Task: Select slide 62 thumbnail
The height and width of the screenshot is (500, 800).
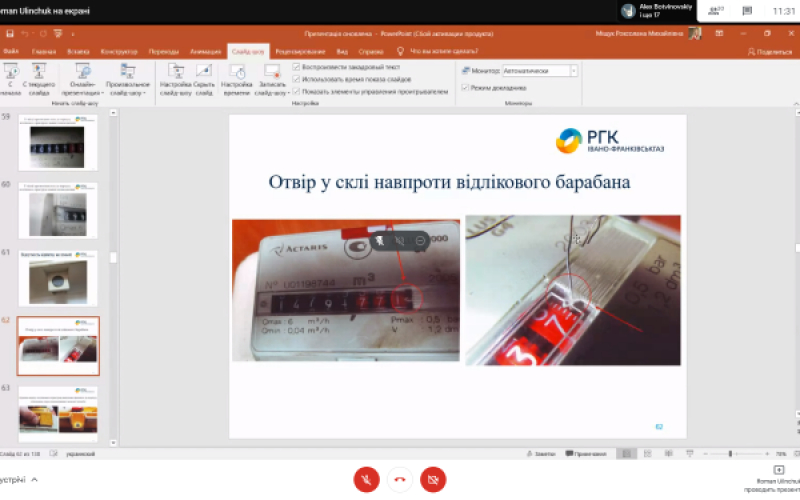Action: pos(58,346)
